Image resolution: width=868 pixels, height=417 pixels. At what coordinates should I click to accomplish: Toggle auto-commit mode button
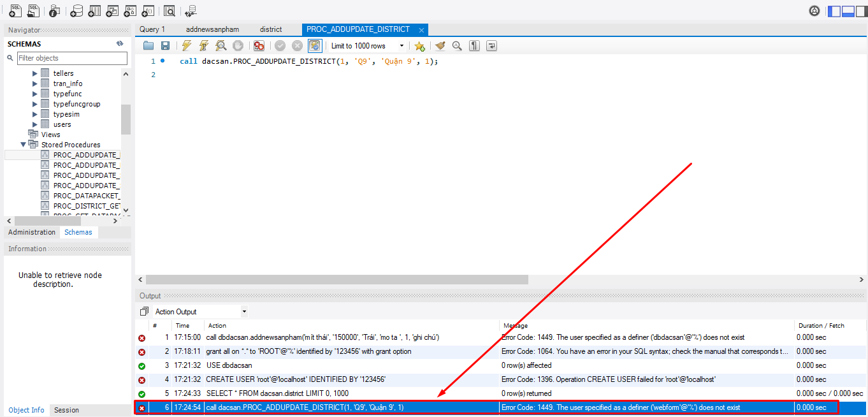pyautogui.click(x=315, y=46)
